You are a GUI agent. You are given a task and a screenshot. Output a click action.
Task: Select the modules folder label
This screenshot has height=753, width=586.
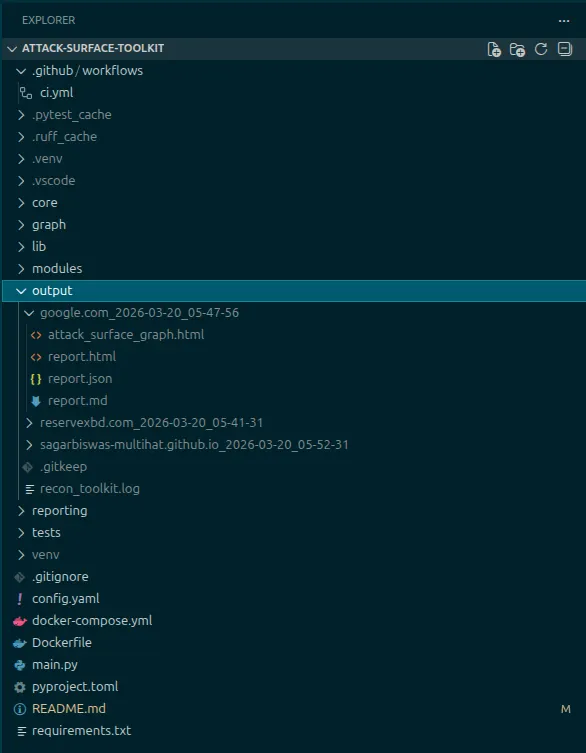[57, 269]
